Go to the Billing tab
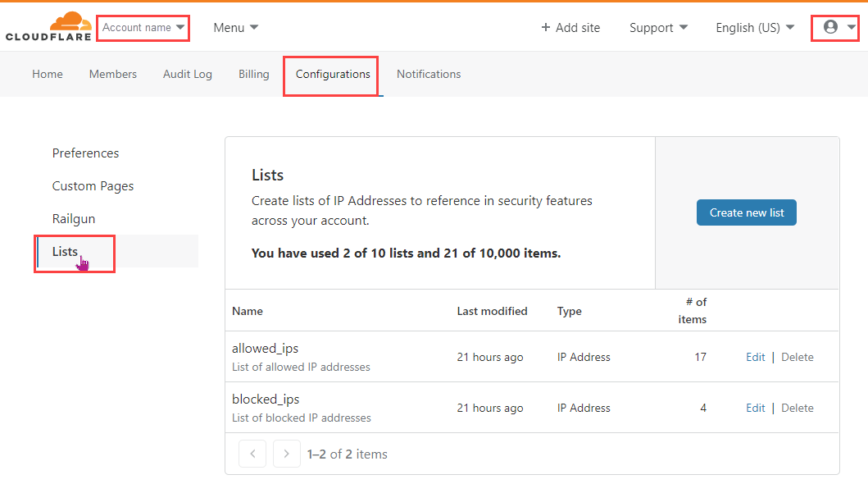Screen dimensions: 868x484 click(x=253, y=74)
